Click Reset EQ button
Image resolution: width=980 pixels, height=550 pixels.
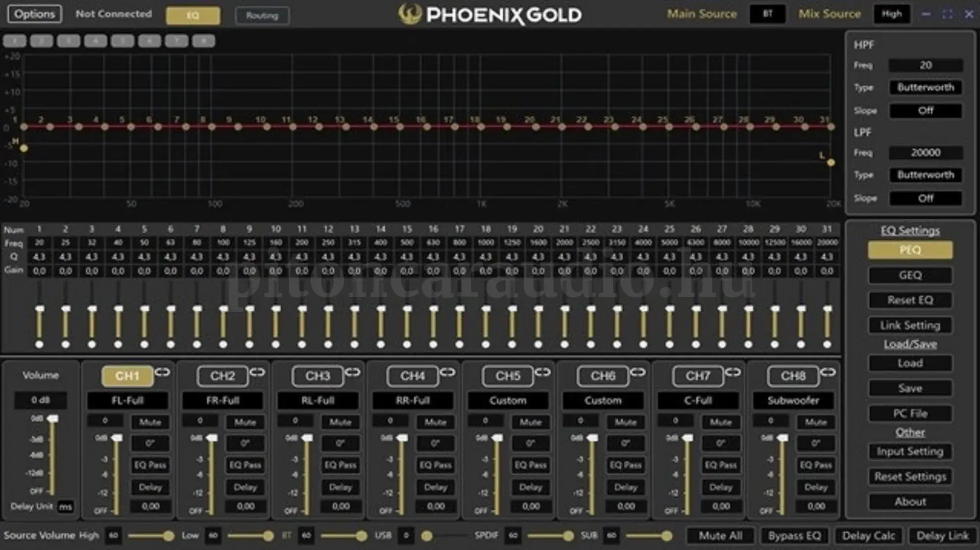(910, 300)
